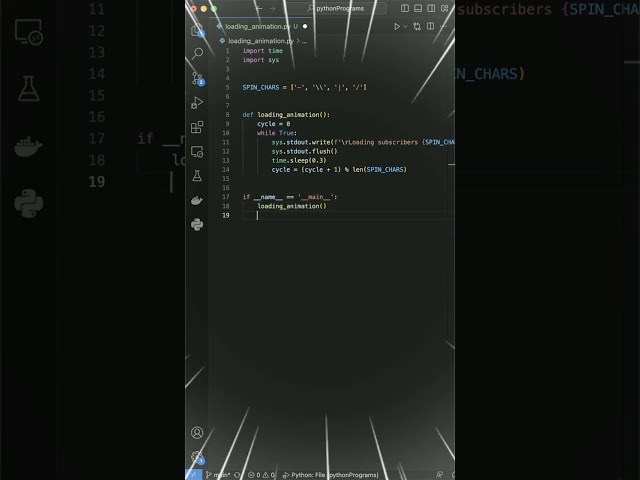Image resolution: width=640 pixels, height=480 pixels.
Task: Click the Run Python File play button
Action: 397,27
